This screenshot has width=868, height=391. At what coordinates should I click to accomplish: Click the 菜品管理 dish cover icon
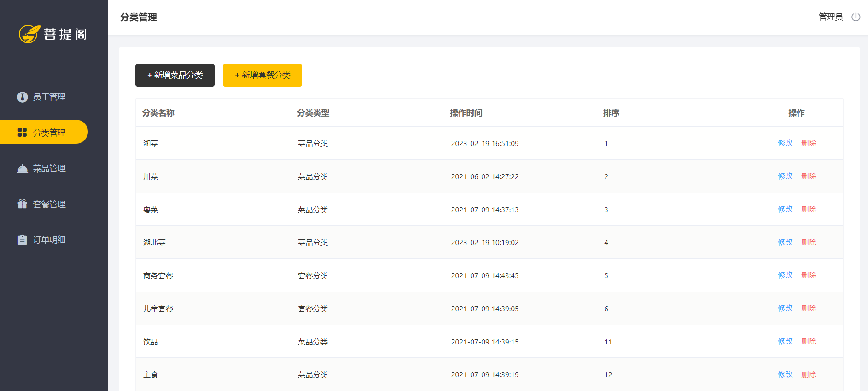click(22, 169)
